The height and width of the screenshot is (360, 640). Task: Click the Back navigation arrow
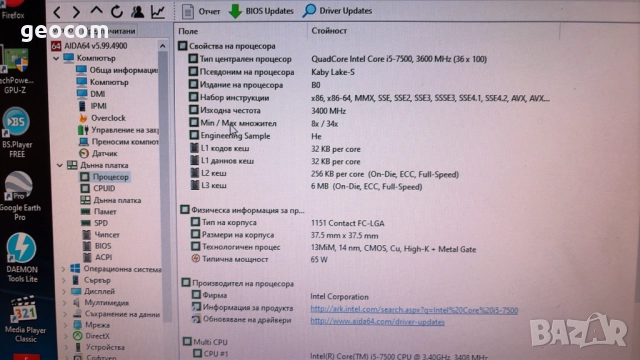[x=57, y=12]
